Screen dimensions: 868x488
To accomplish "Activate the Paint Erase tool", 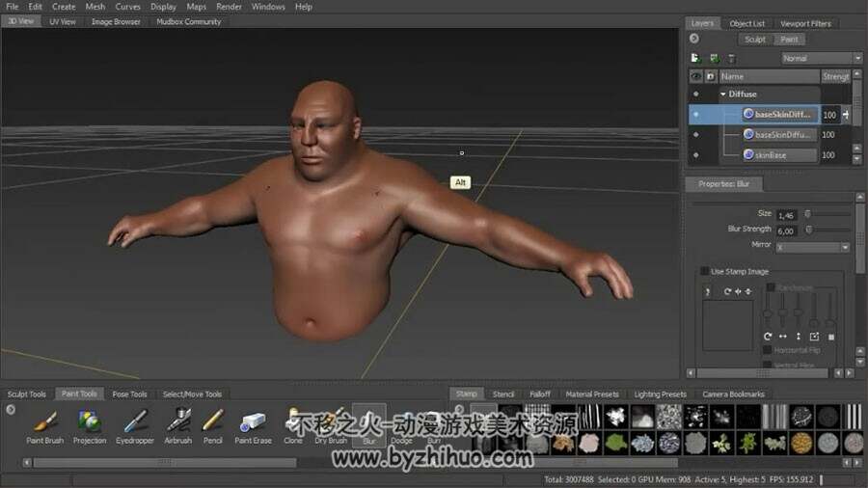I will point(253,426).
